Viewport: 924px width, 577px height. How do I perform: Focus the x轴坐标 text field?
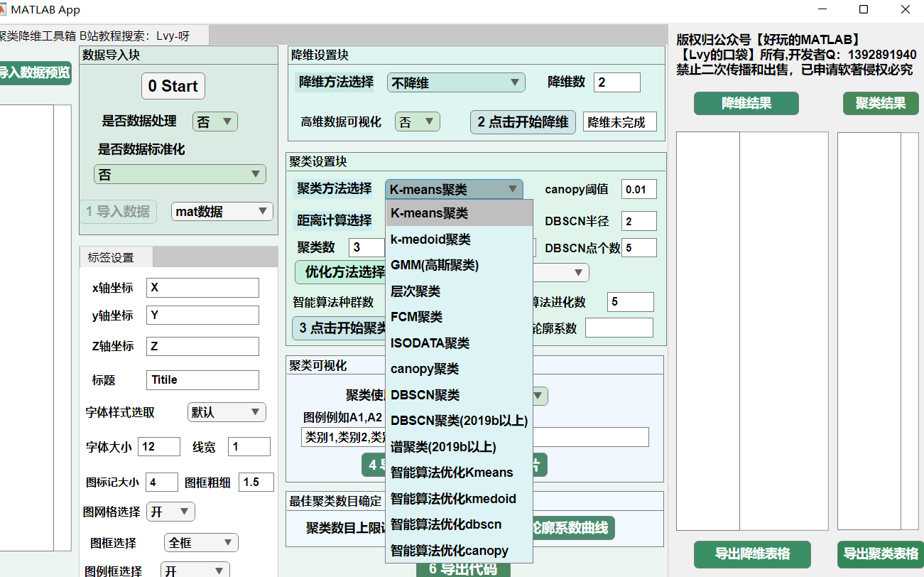(202, 288)
